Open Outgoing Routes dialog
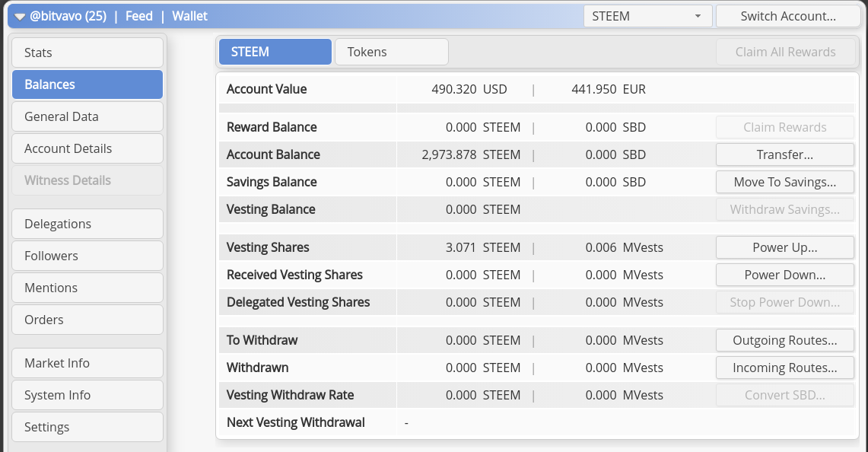 point(784,340)
